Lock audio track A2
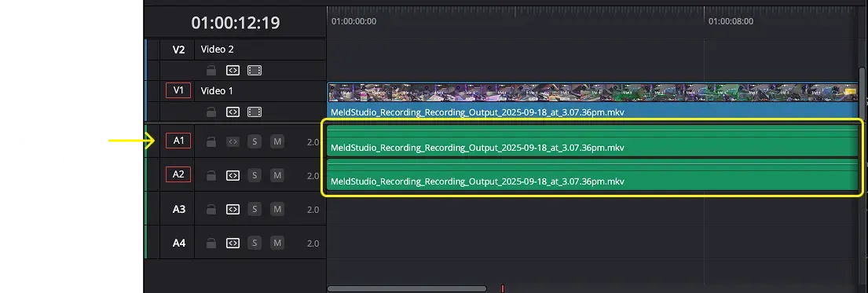 click(x=211, y=176)
